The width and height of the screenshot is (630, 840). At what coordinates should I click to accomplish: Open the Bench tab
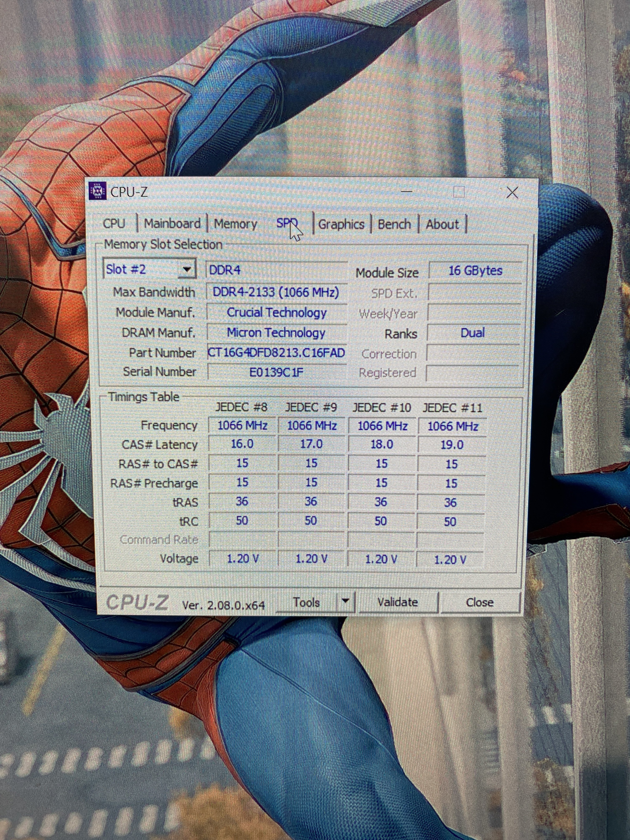394,224
